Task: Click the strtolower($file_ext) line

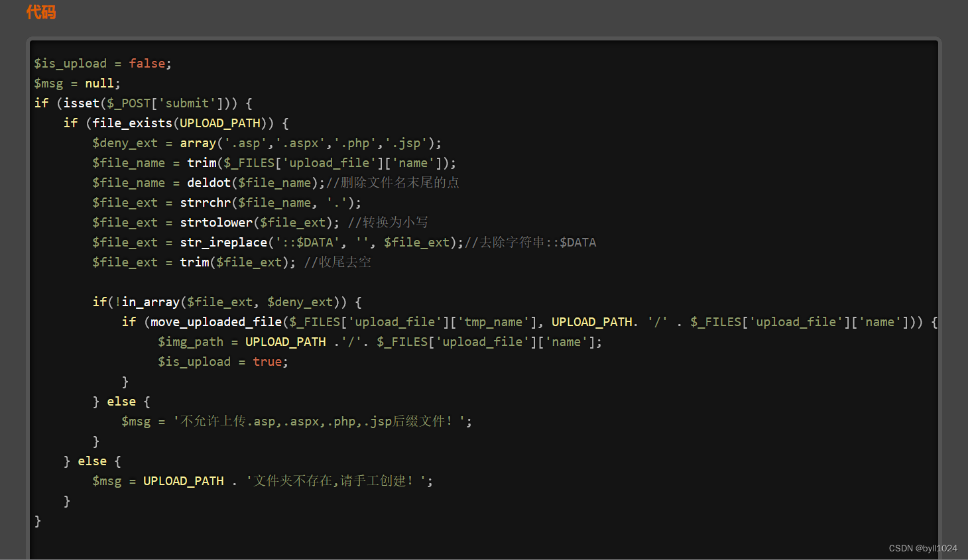Action: coord(260,223)
